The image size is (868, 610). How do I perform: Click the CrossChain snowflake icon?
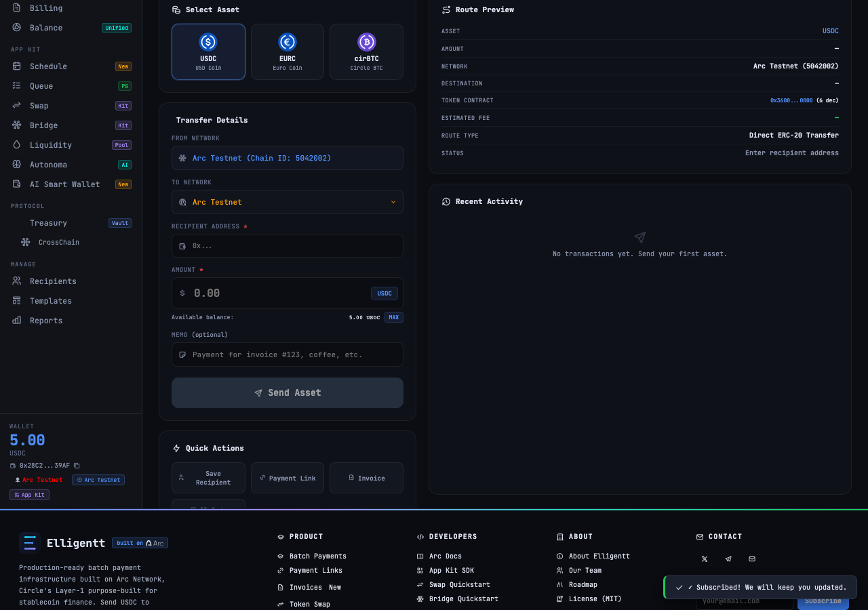tap(25, 242)
